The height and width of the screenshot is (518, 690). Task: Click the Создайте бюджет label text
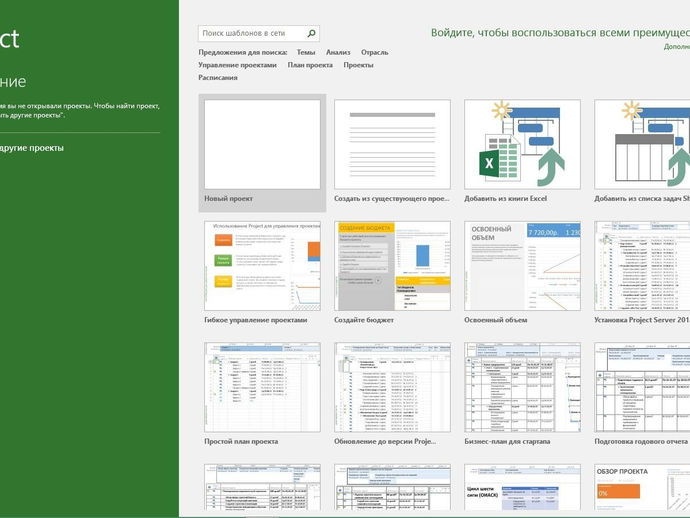point(364,320)
